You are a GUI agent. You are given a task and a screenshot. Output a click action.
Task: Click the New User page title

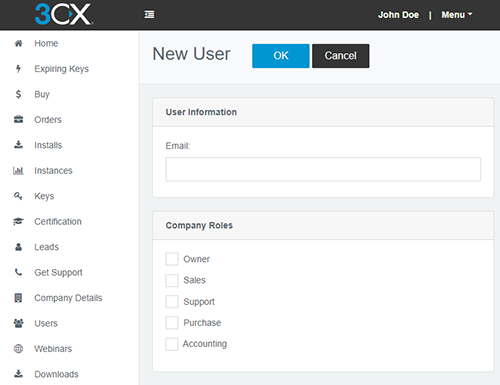pyautogui.click(x=191, y=54)
